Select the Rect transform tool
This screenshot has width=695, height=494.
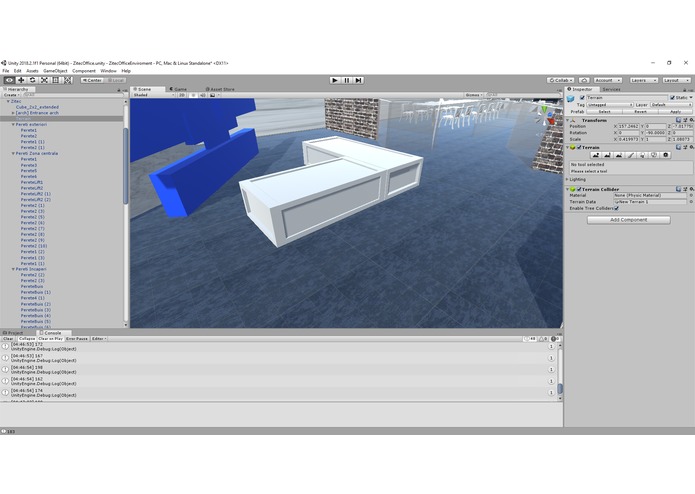[56, 80]
